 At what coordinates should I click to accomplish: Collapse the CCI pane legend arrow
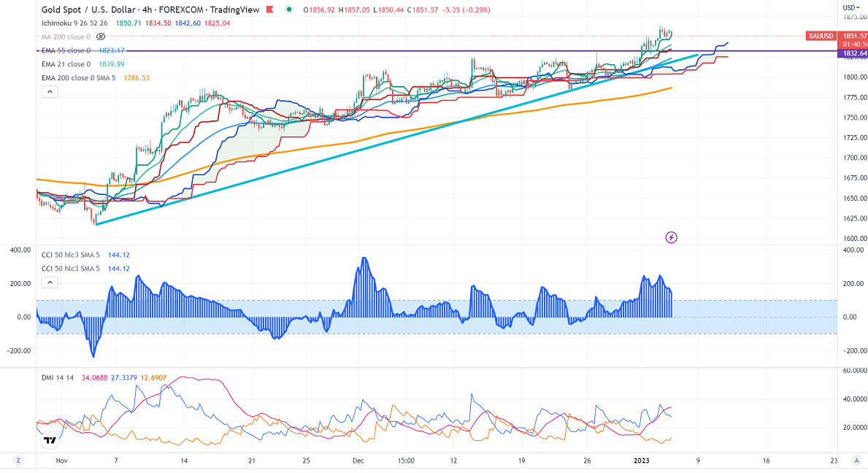pos(50,282)
